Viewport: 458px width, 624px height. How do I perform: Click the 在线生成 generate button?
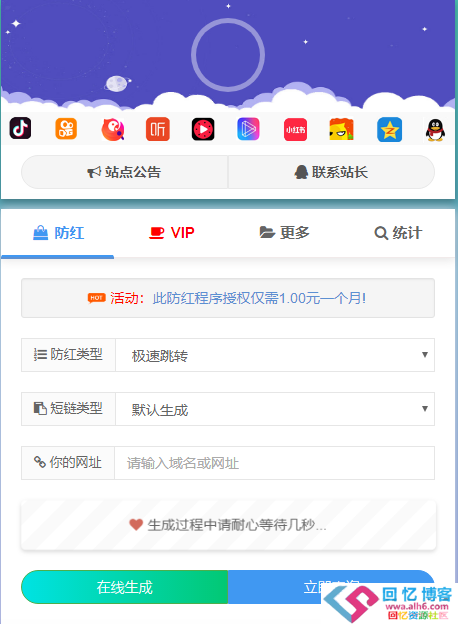click(x=125, y=587)
